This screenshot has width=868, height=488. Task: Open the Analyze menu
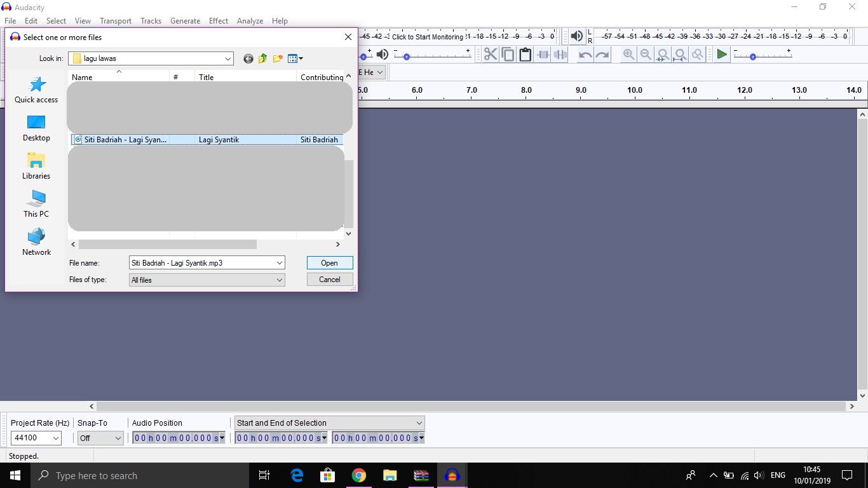(x=250, y=21)
